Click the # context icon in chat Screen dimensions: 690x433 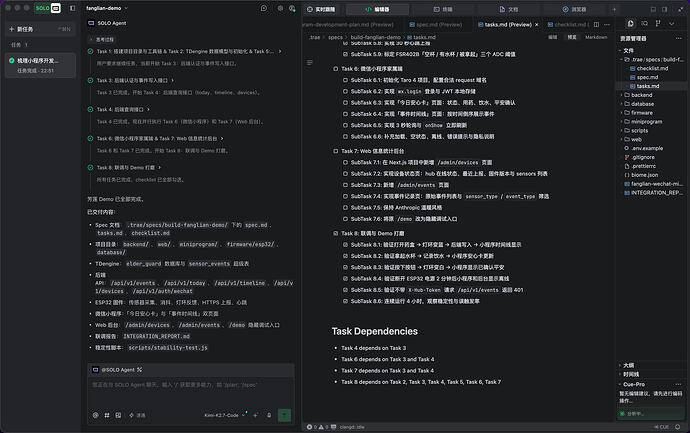pyautogui.click(x=107, y=415)
